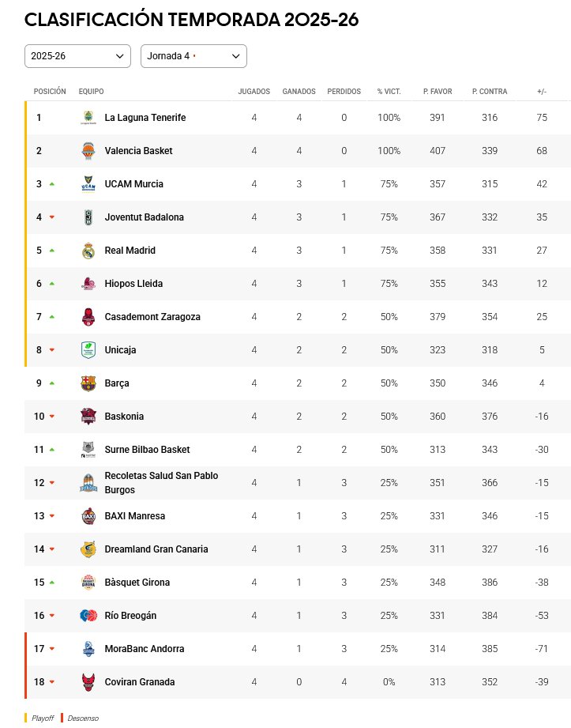The width and height of the screenshot is (571, 728).
Task: Open the UCAM Murcia team link
Action: coord(134,184)
